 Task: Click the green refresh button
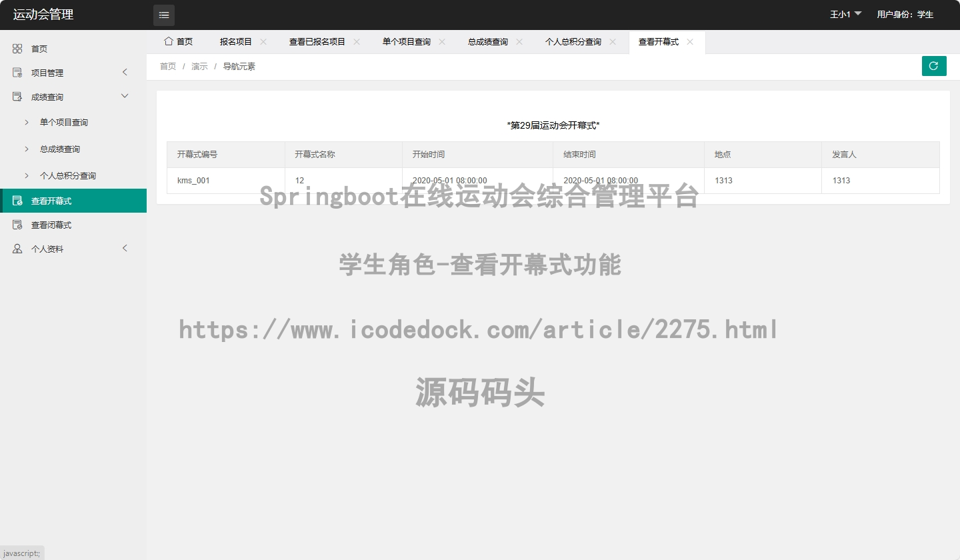point(934,66)
